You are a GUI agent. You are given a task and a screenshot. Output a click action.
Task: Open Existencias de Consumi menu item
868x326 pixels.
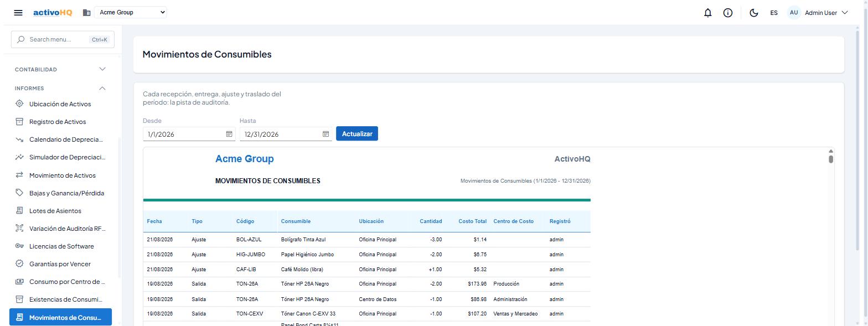66,299
